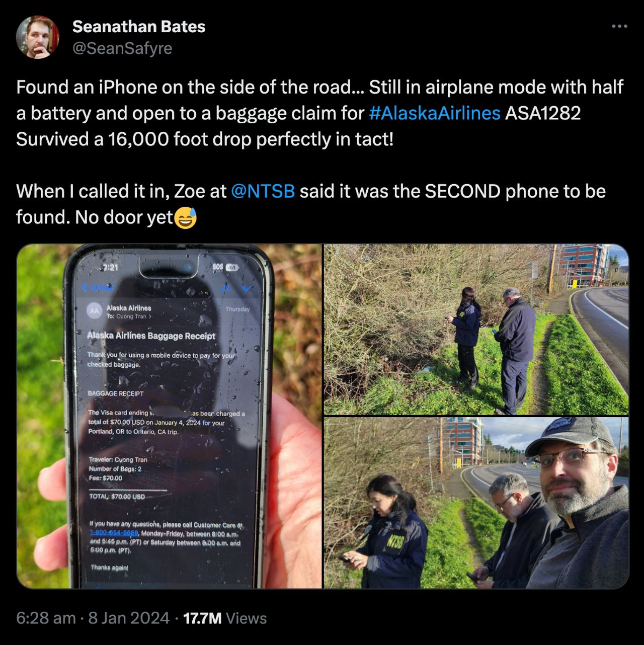The width and height of the screenshot is (644, 645).
Task: Open the Seanathan Bates display name
Action: (139, 27)
